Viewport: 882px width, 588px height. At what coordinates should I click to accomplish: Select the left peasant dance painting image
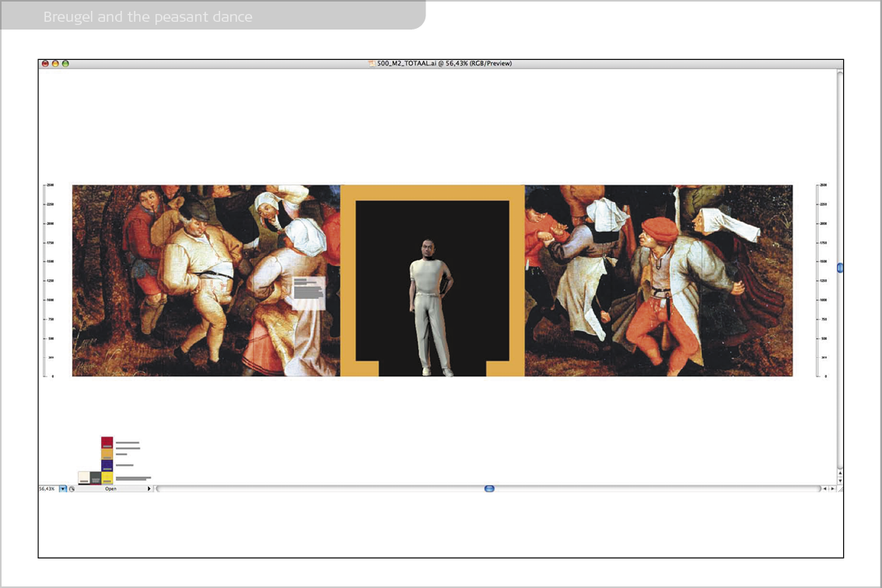(x=206, y=281)
